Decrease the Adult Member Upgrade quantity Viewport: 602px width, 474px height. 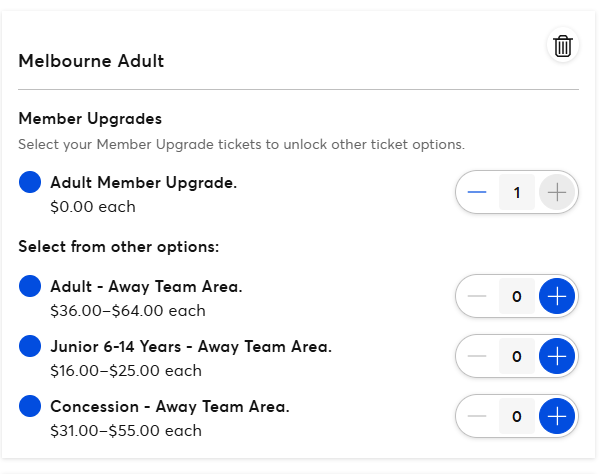pos(477,192)
